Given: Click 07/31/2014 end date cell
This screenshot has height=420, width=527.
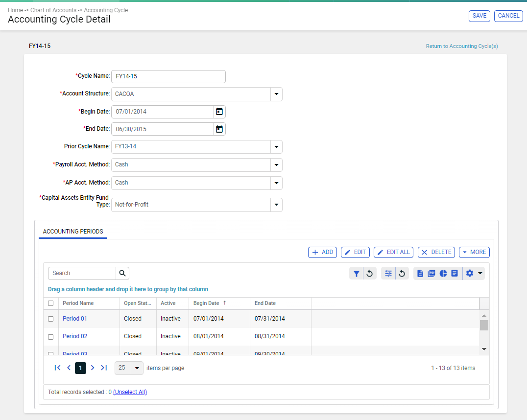Looking at the screenshot, I should [269, 319].
